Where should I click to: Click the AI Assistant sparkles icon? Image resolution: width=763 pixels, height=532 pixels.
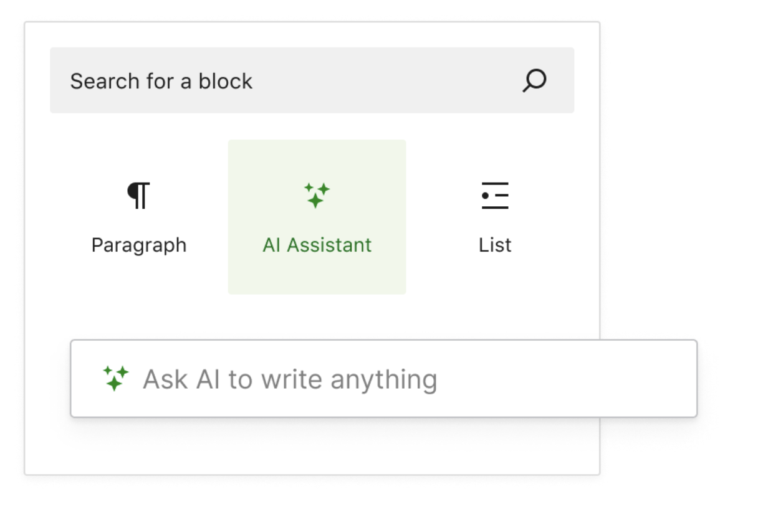click(317, 194)
